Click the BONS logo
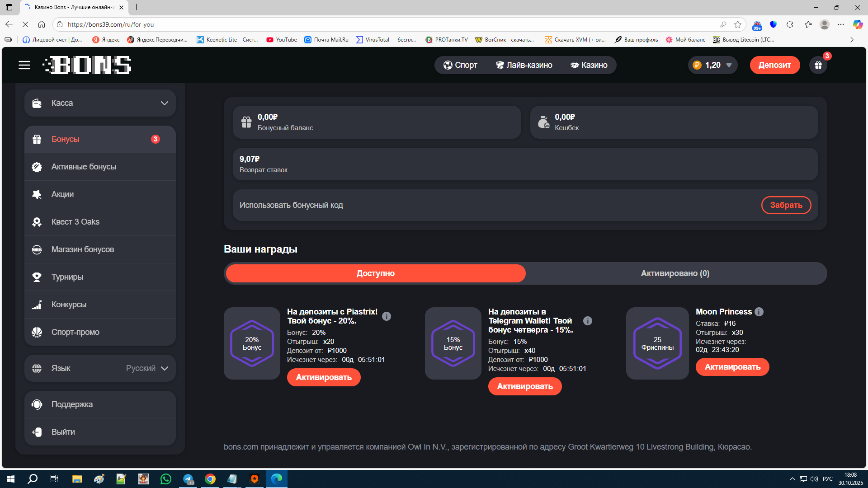Viewport: 868px width, 488px height. pos(87,65)
